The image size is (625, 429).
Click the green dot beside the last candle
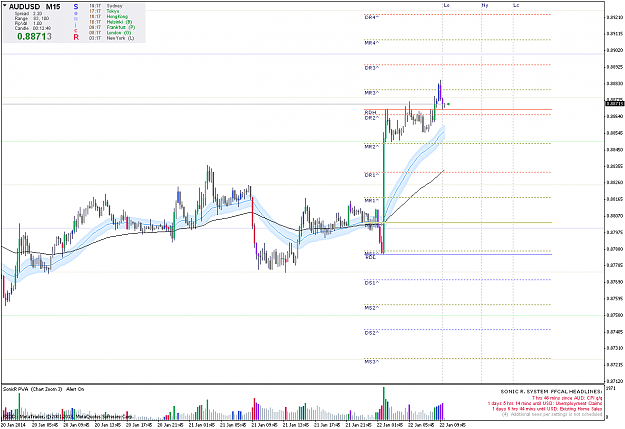point(448,104)
